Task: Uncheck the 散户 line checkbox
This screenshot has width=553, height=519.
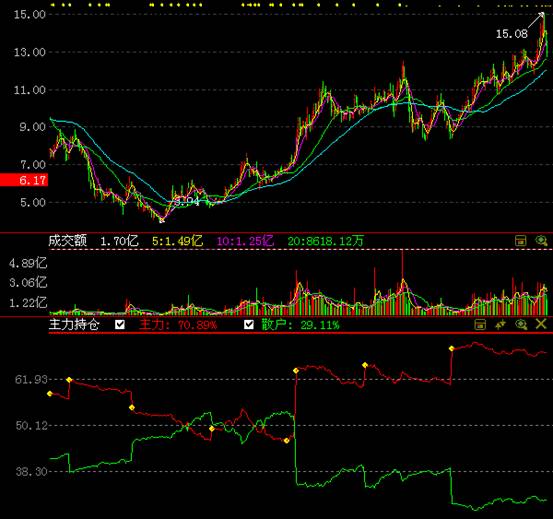Action: pos(249,324)
